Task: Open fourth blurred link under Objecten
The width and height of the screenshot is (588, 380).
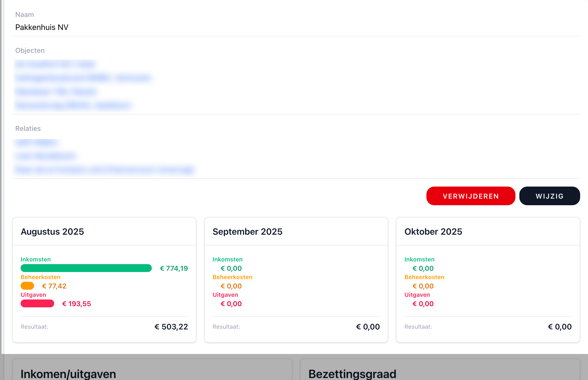Action: [x=72, y=105]
